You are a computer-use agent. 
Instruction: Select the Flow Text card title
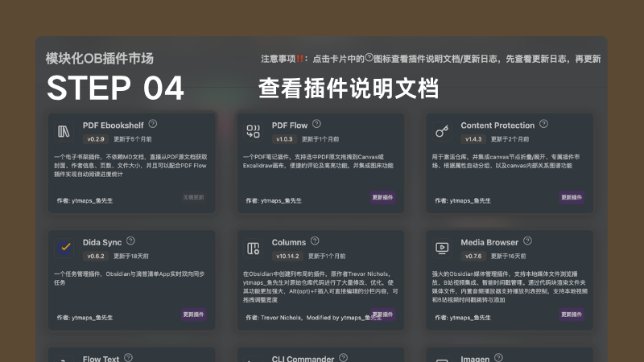(x=101, y=359)
